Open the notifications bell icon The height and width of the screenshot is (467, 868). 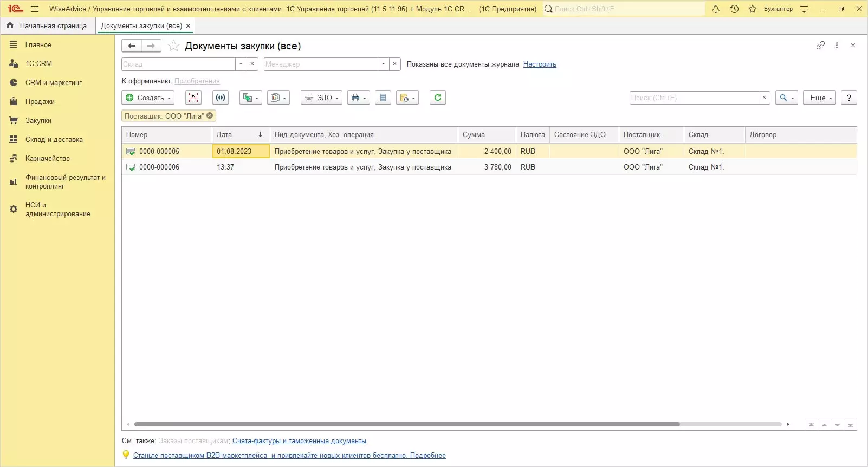(715, 9)
